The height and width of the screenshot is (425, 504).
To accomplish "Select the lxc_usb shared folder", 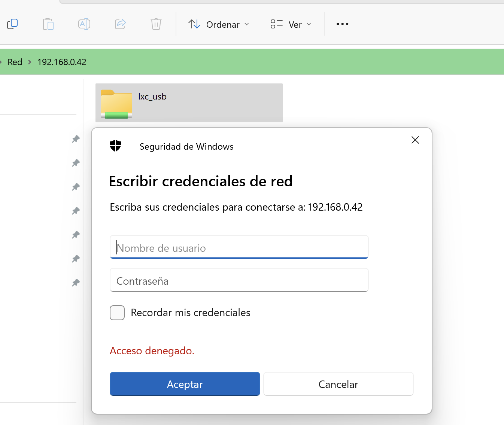I will (x=189, y=103).
